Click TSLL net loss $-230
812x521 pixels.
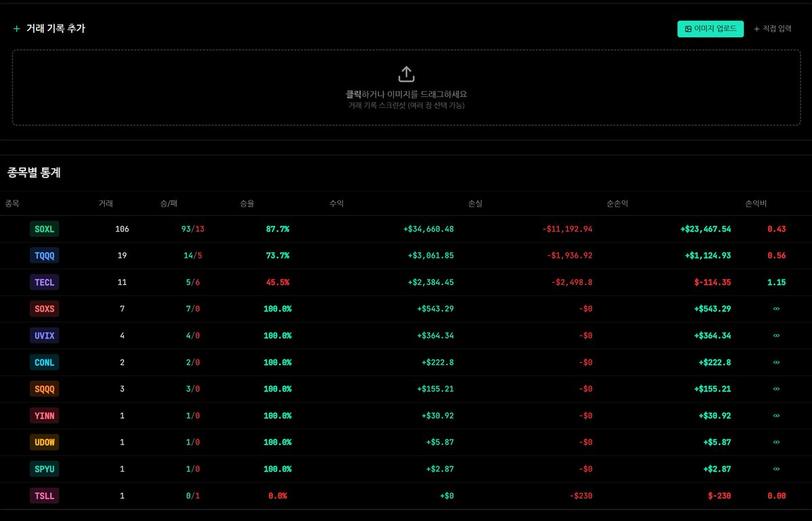[x=720, y=496]
